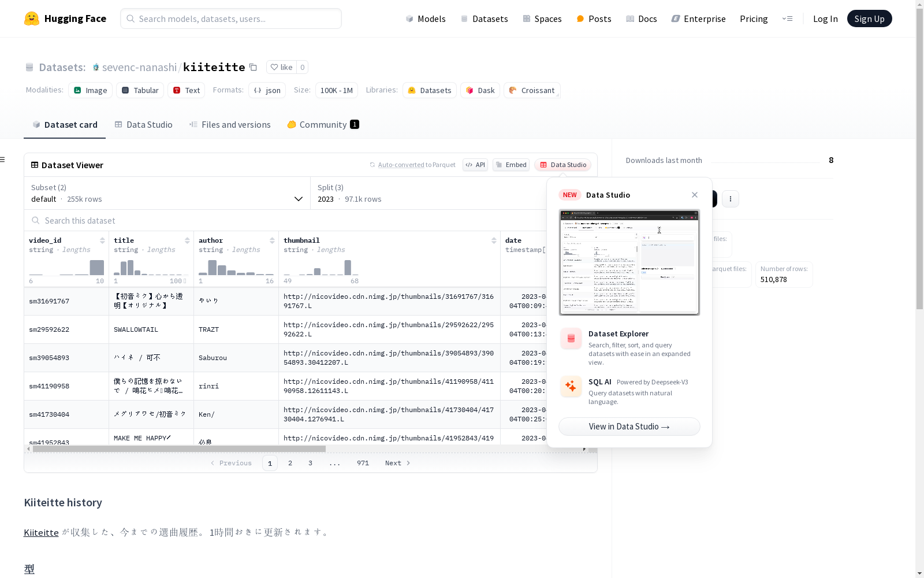Open Spaces in top navigation

pos(542,18)
